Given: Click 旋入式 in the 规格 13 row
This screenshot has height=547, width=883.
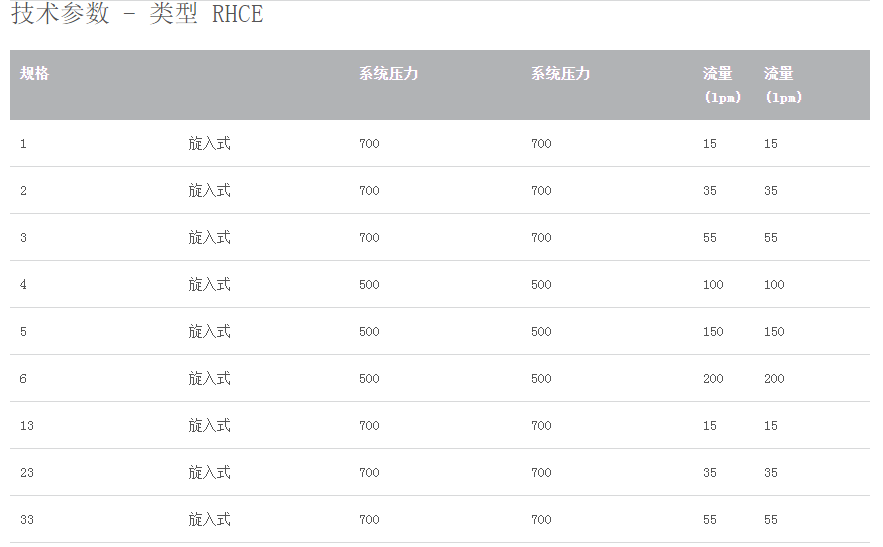Looking at the screenshot, I should click(x=210, y=426).
